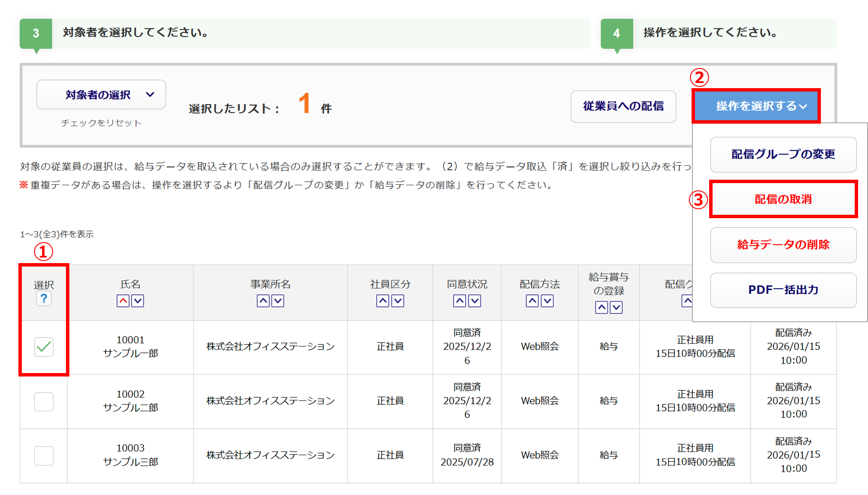
Task: Sort 事業所名 column ascending arrow
Action: [263, 301]
